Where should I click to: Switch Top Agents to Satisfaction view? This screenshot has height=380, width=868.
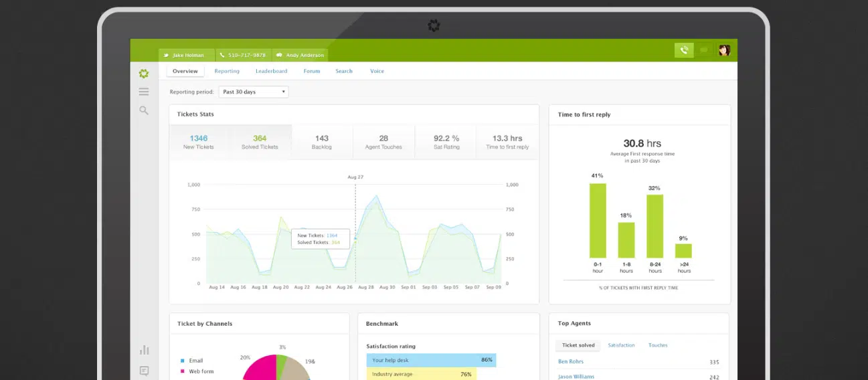pos(621,345)
